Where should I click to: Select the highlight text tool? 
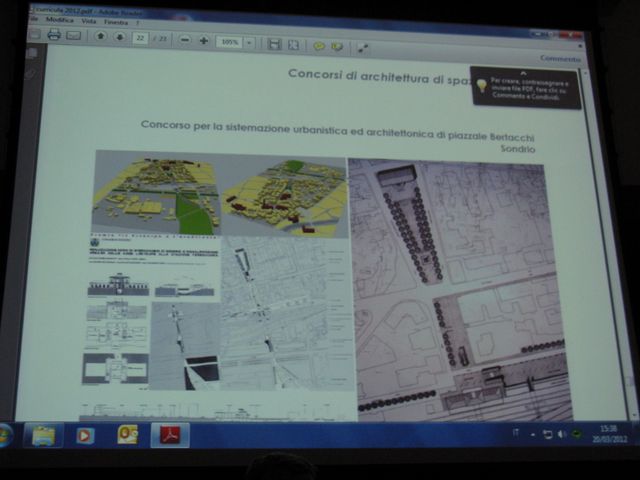click(337, 47)
